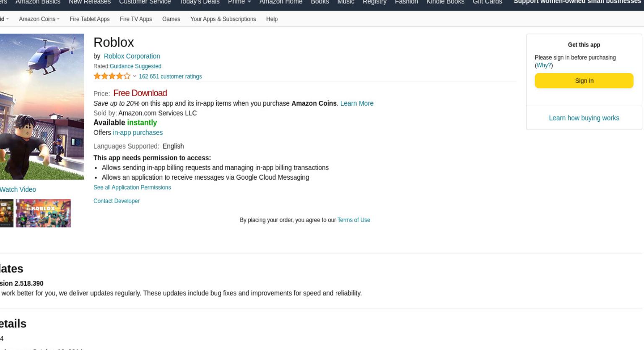The image size is (644, 350).
Task: Click the main Roblox app image
Action: coord(42,107)
